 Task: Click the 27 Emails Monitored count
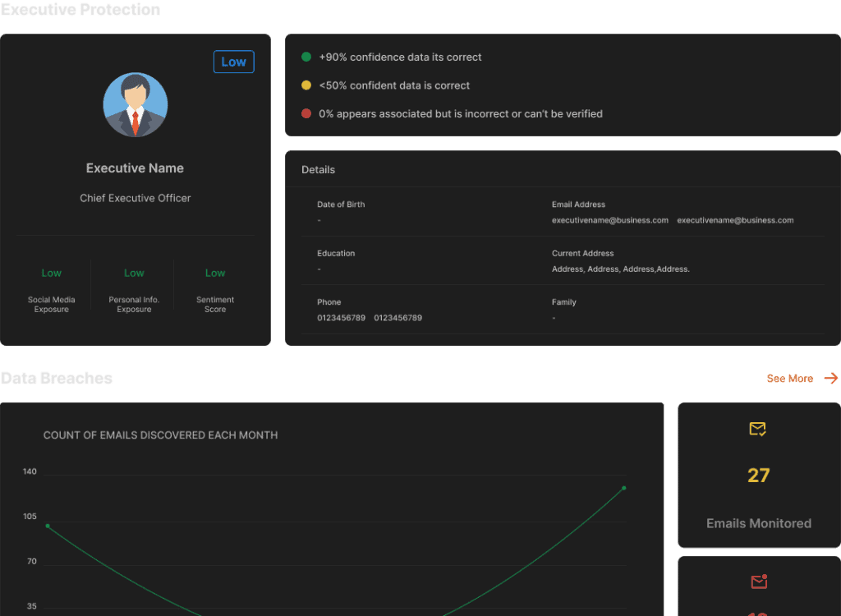(758, 475)
